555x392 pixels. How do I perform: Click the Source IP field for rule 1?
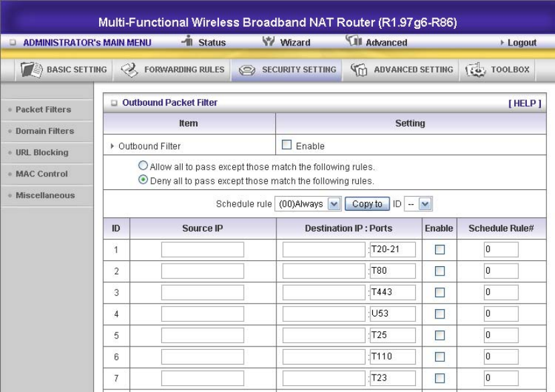tap(202, 250)
